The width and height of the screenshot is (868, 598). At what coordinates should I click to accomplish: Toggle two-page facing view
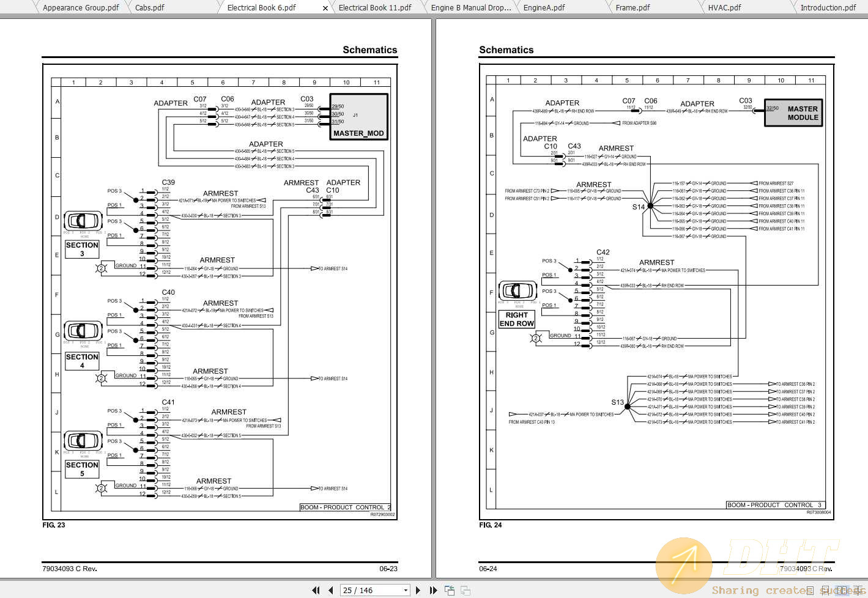click(842, 590)
